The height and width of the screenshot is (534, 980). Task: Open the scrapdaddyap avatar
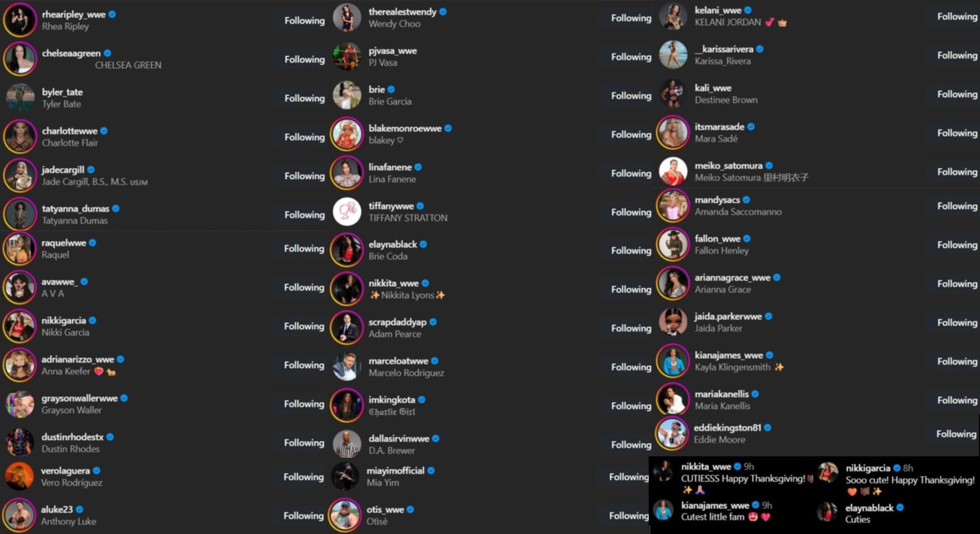tap(347, 328)
